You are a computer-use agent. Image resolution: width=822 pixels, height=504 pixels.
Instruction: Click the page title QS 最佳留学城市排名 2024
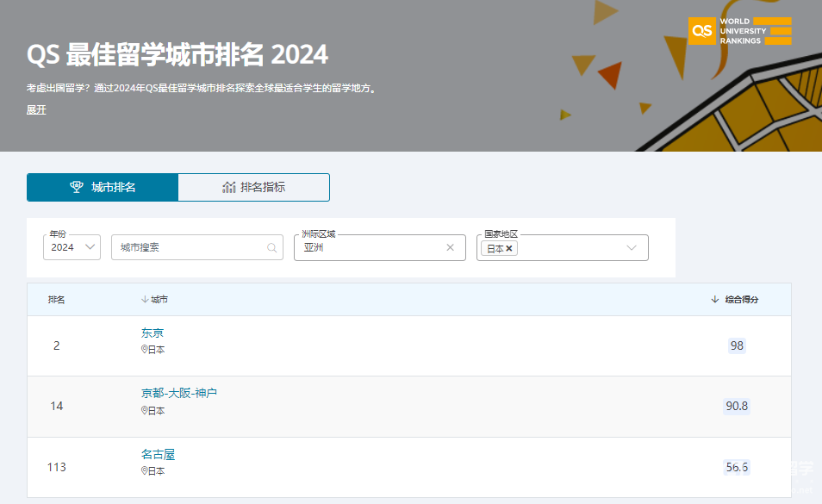(177, 54)
